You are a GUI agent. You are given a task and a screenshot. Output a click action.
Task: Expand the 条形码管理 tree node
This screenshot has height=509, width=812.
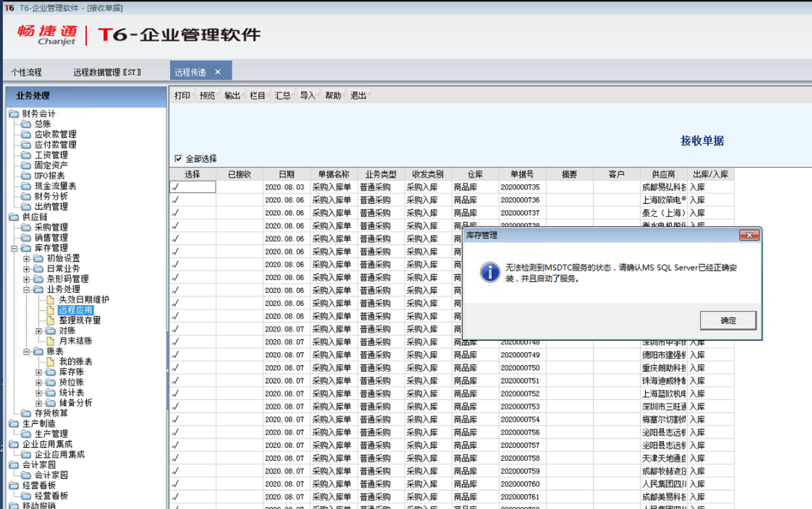coord(27,279)
